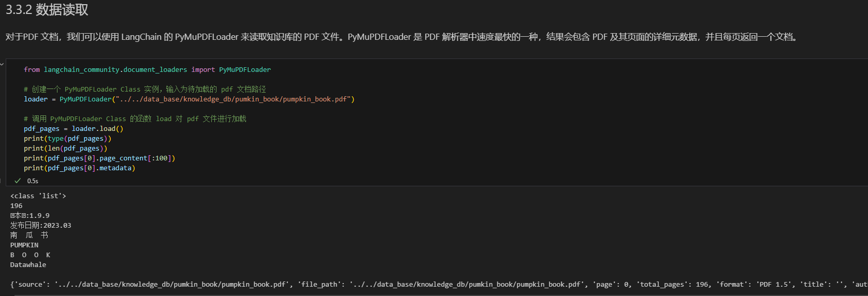
Task: Click the output line "<class 'list'>"
Action: 38,196
